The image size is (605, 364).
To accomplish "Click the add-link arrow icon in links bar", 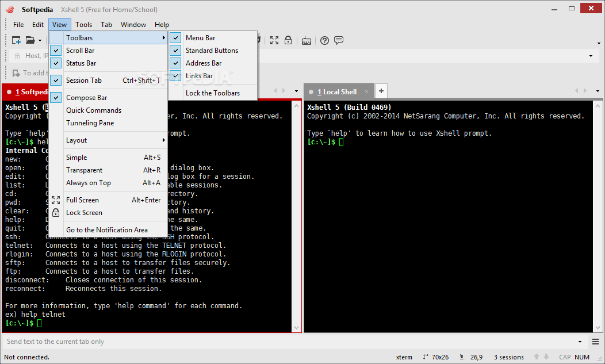I will pyautogui.click(x=16, y=73).
